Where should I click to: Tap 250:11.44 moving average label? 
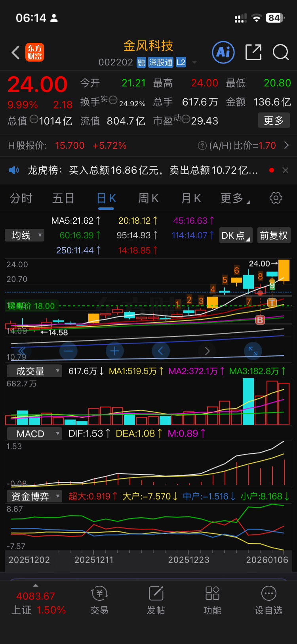[x=78, y=250]
